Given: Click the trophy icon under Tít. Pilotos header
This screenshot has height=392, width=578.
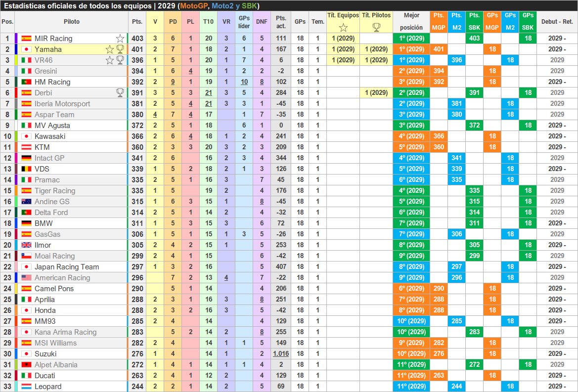Looking at the screenshot, I should (376, 28).
